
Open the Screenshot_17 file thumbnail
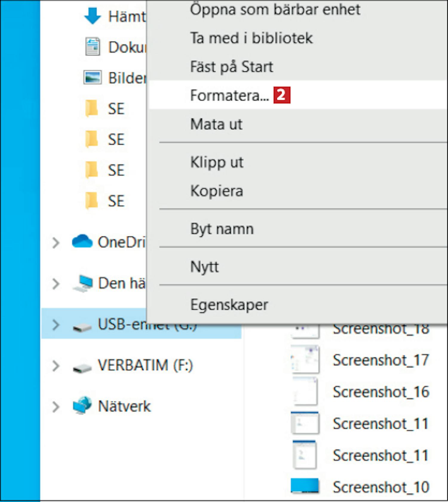305,360
